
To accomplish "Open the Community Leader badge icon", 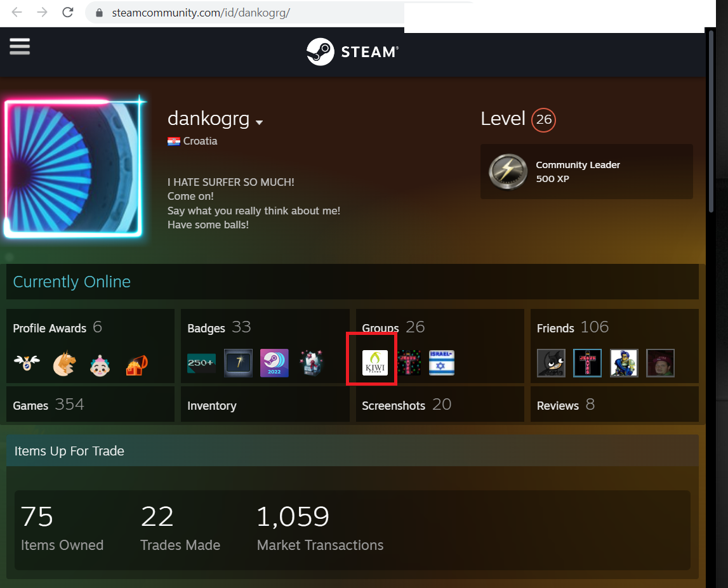I will 508,172.
